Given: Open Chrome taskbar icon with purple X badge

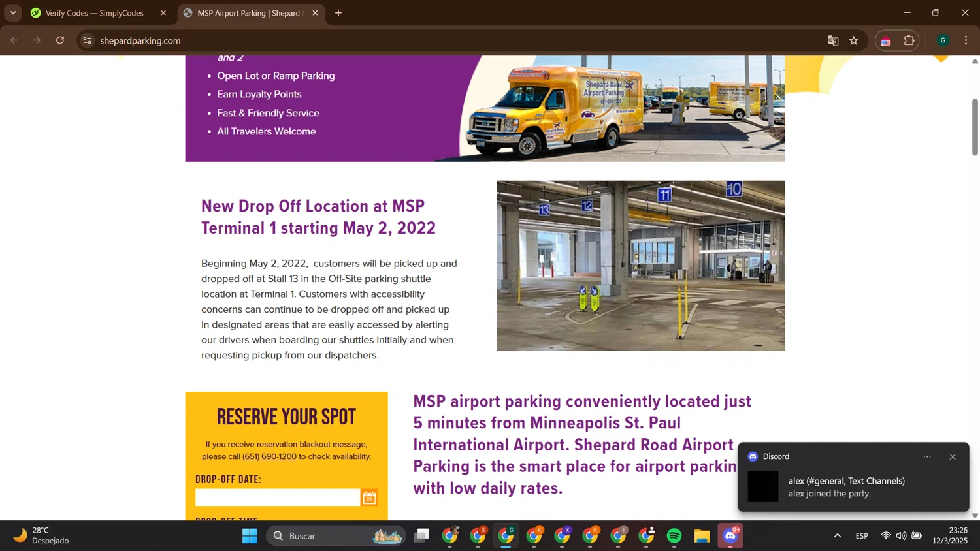Looking at the screenshot, I should tap(563, 536).
